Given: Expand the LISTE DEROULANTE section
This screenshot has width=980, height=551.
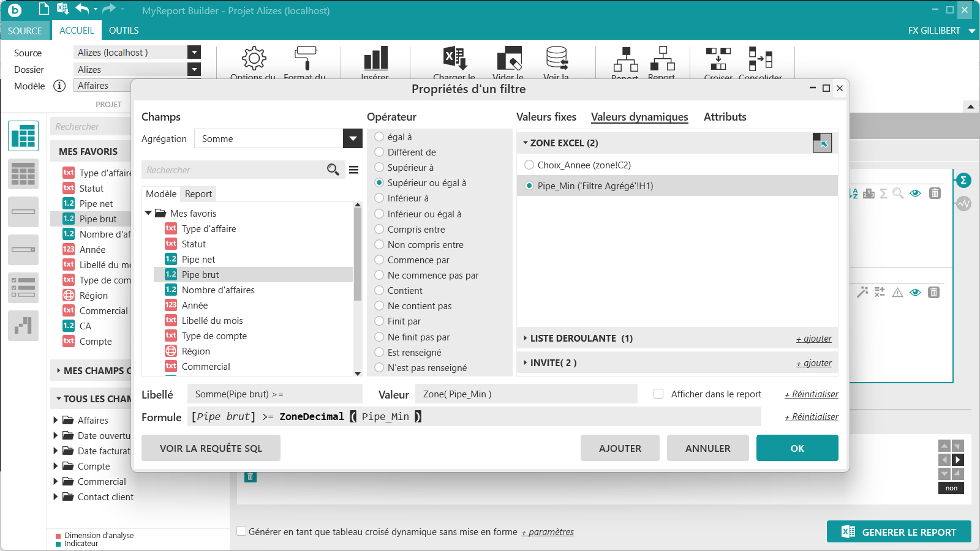Looking at the screenshot, I should [526, 339].
